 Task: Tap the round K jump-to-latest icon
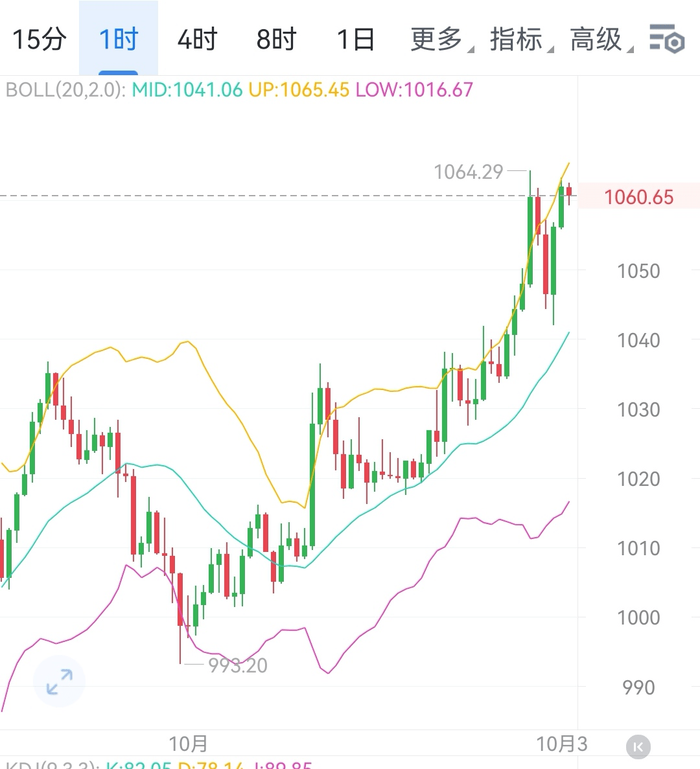[638, 747]
